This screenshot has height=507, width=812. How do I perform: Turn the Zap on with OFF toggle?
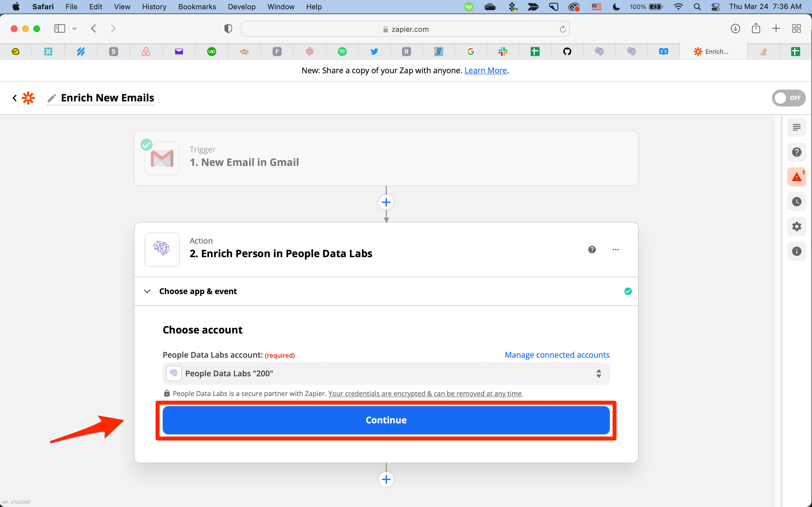point(788,98)
